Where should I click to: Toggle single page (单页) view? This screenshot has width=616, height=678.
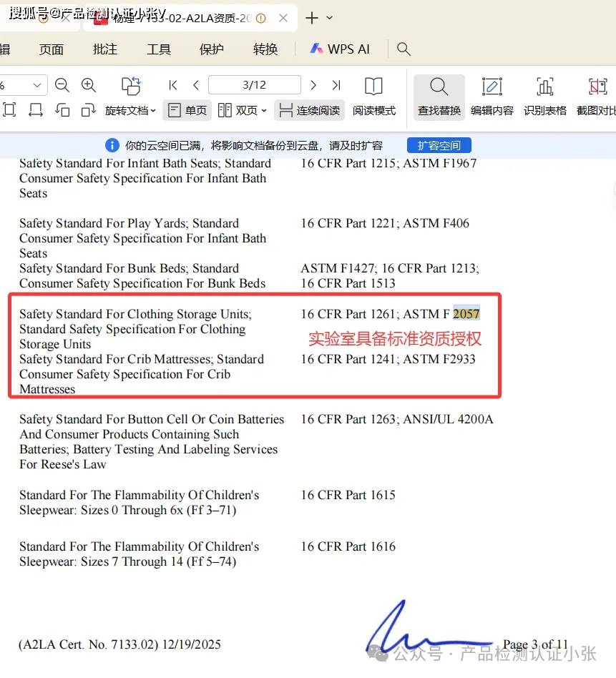click(x=188, y=111)
